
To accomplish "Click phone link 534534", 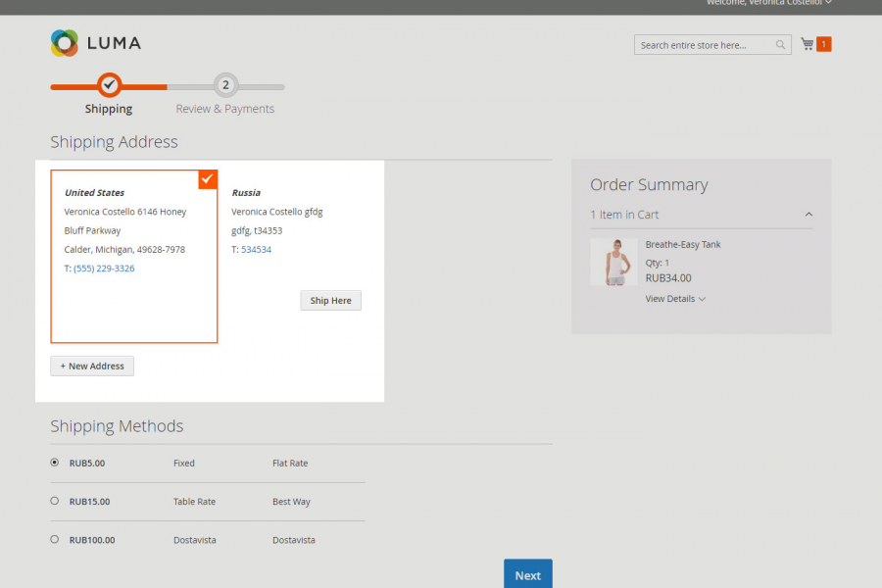I will tap(256, 249).
